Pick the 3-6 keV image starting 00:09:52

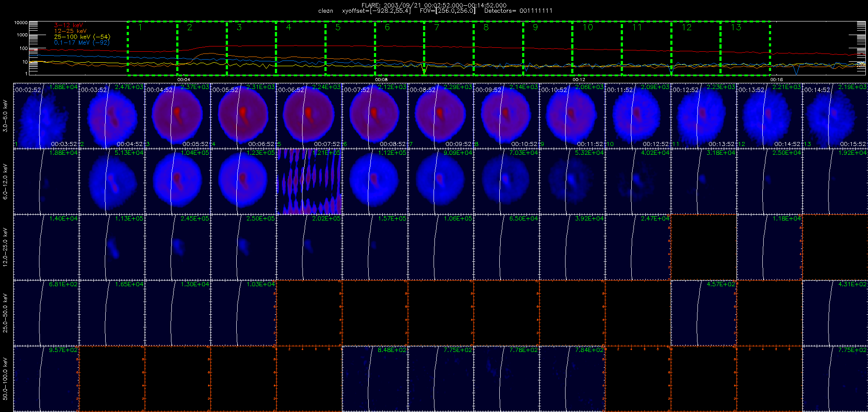pyautogui.click(x=507, y=115)
